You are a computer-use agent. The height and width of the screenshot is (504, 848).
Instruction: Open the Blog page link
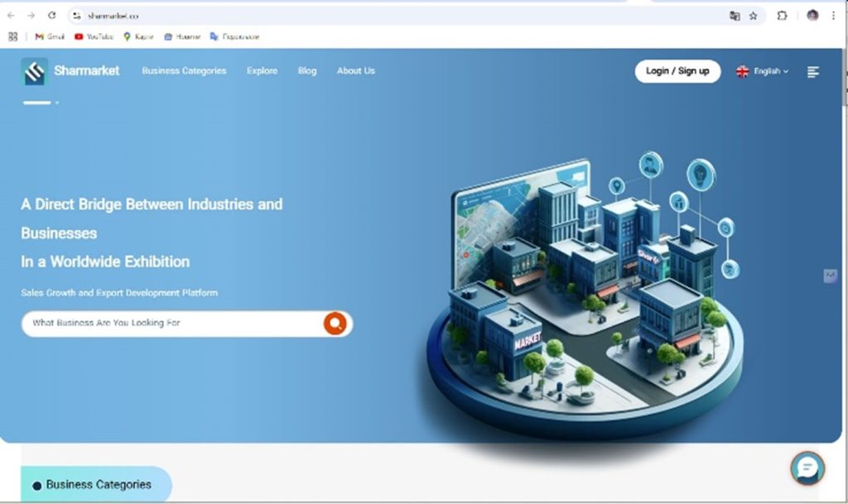point(307,71)
